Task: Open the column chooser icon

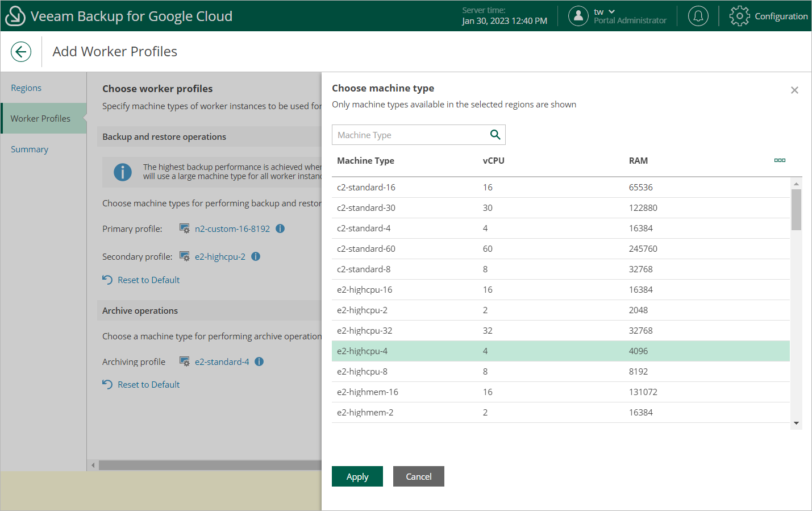Action: pyautogui.click(x=780, y=160)
